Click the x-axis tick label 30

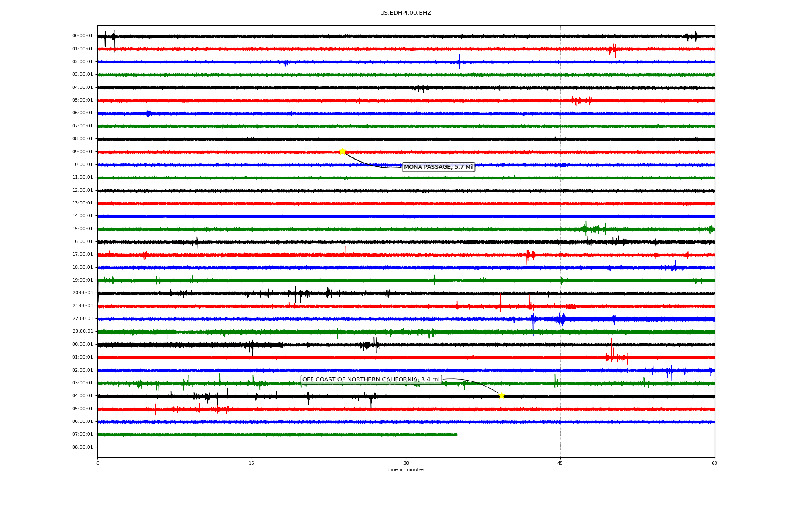click(x=406, y=464)
